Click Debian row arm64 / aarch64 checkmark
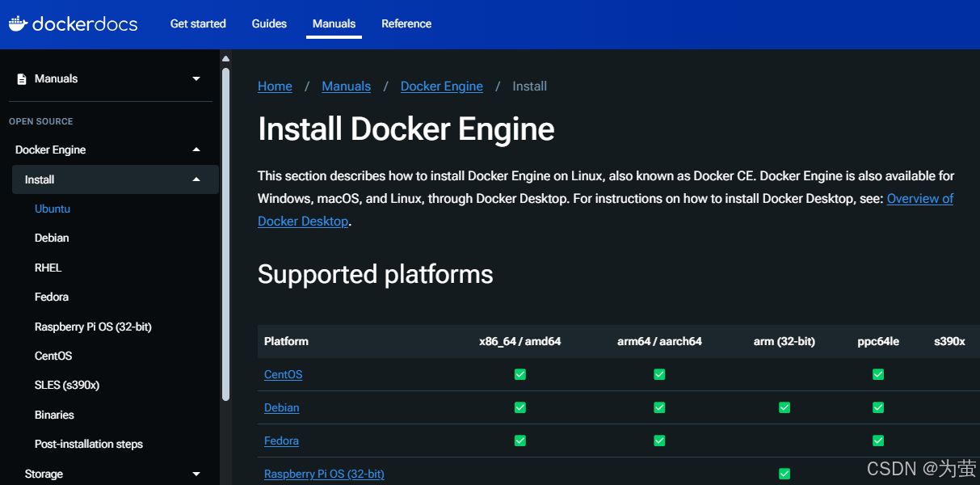The width and height of the screenshot is (980, 485). click(x=659, y=407)
